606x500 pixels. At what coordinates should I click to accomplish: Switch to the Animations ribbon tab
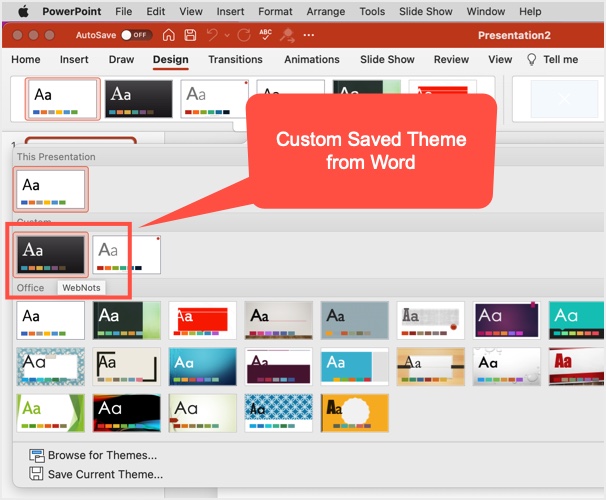(x=312, y=60)
